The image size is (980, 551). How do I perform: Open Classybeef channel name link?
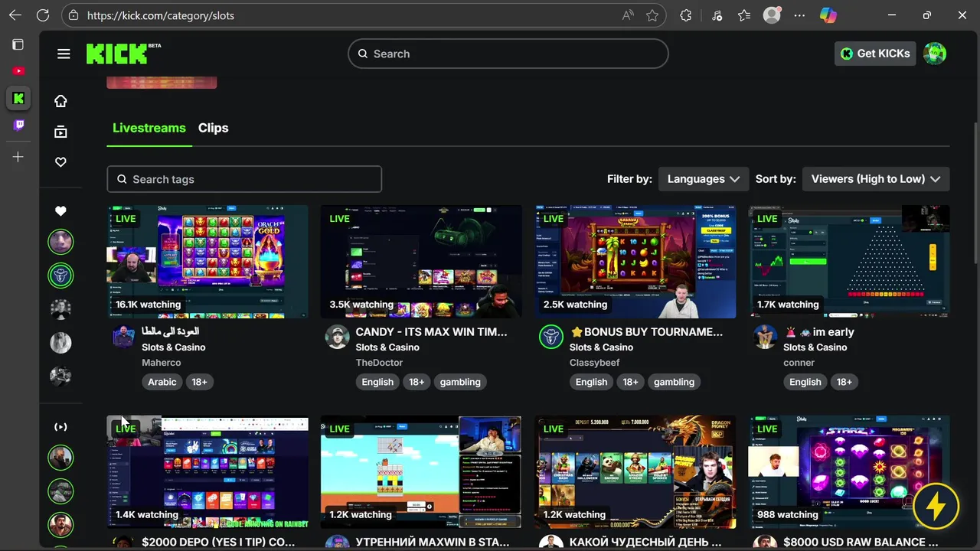pyautogui.click(x=595, y=363)
